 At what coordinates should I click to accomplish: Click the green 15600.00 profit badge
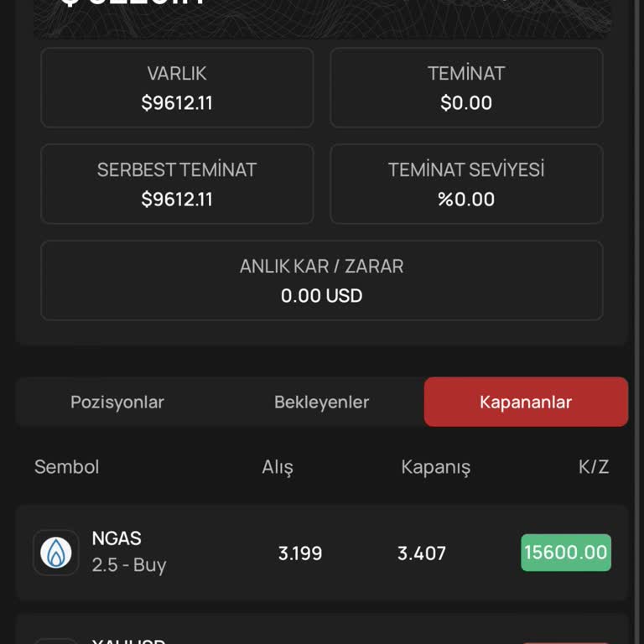565,553
